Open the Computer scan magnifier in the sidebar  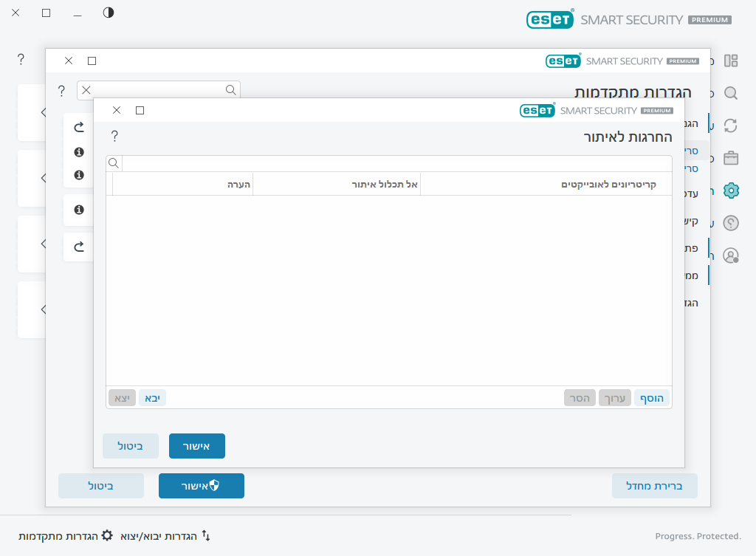tap(731, 93)
